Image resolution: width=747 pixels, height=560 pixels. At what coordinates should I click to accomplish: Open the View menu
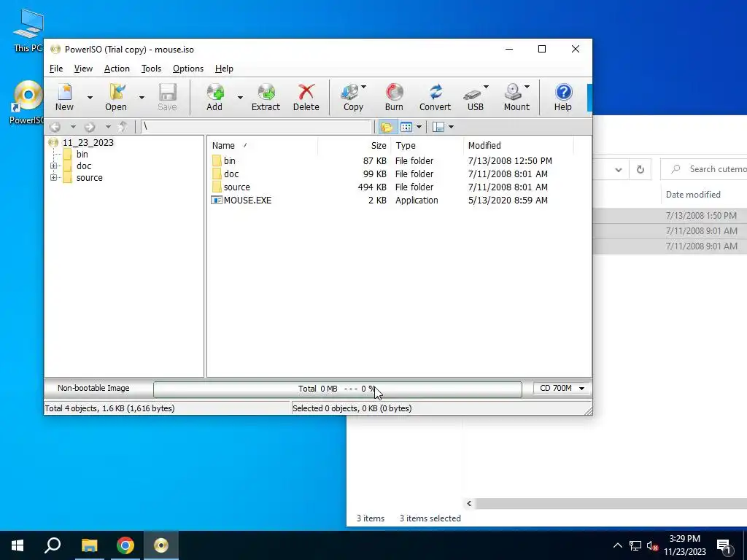(83, 69)
